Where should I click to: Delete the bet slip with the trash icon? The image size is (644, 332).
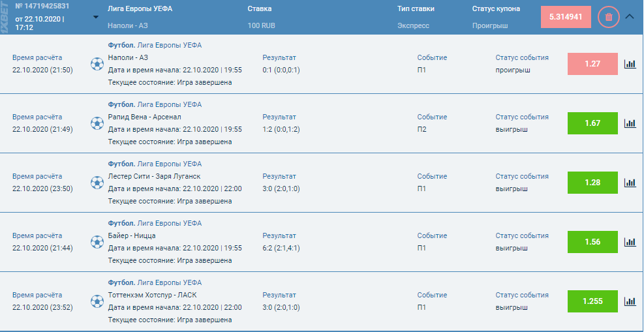click(x=609, y=17)
